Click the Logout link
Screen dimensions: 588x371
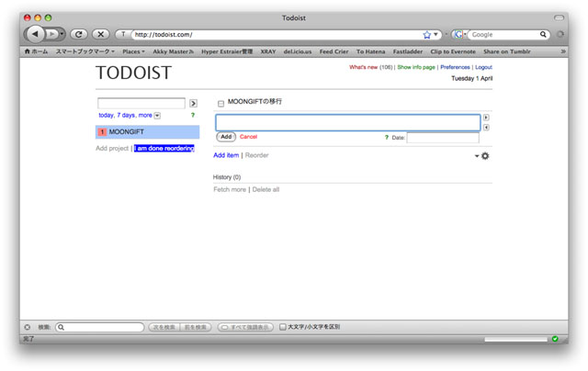coord(484,67)
